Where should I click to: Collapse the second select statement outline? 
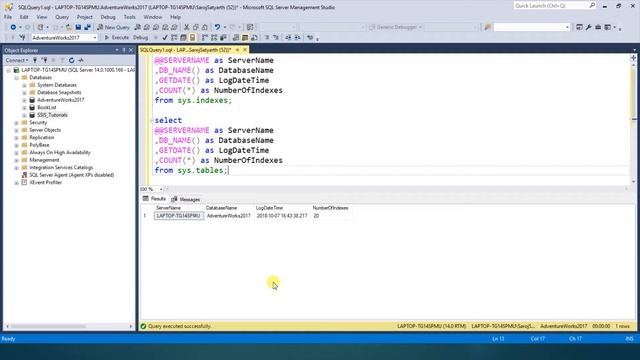(x=151, y=120)
